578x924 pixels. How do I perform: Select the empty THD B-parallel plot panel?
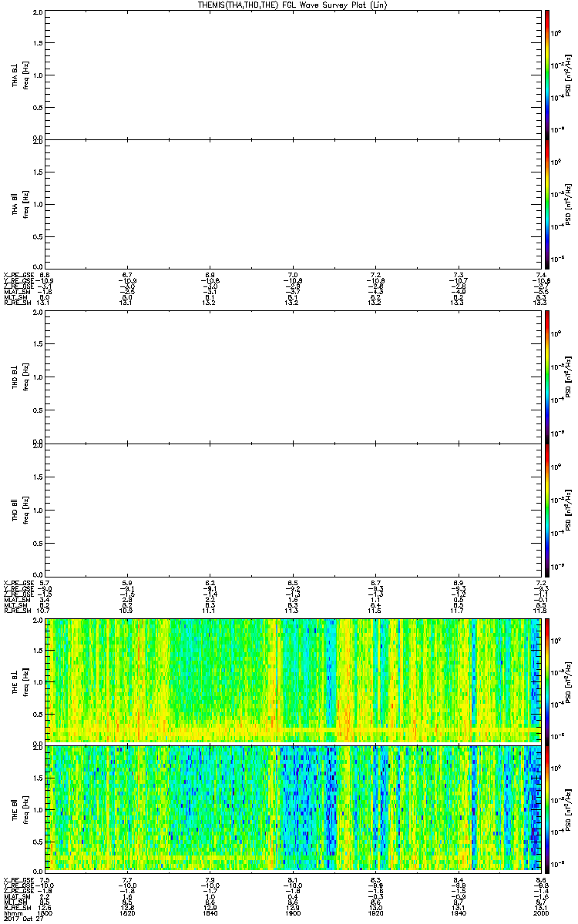coord(294,509)
